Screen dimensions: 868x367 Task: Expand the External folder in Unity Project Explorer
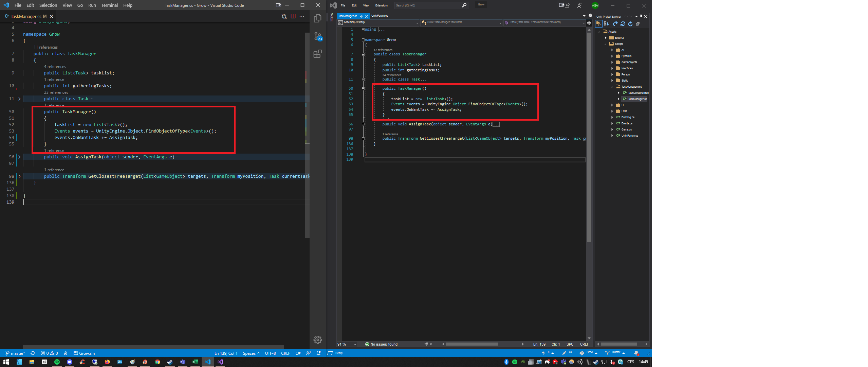coord(605,38)
